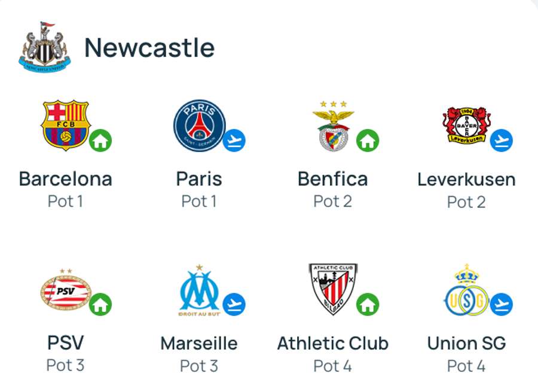Screen dimensions: 538x392
Task: Click the Benfica eagle crest
Action: [333, 126]
